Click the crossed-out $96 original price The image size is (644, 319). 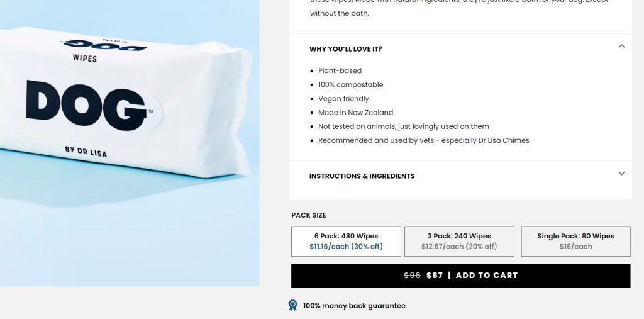click(412, 276)
